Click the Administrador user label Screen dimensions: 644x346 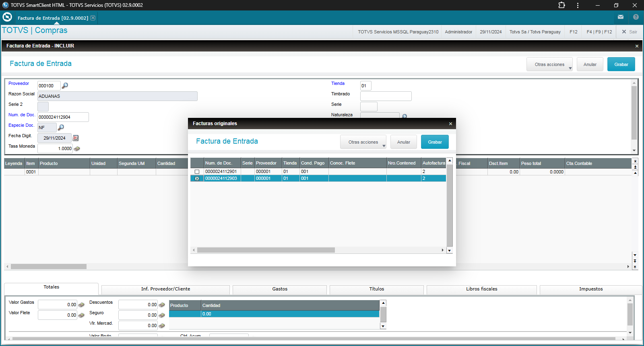pyautogui.click(x=458, y=32)
